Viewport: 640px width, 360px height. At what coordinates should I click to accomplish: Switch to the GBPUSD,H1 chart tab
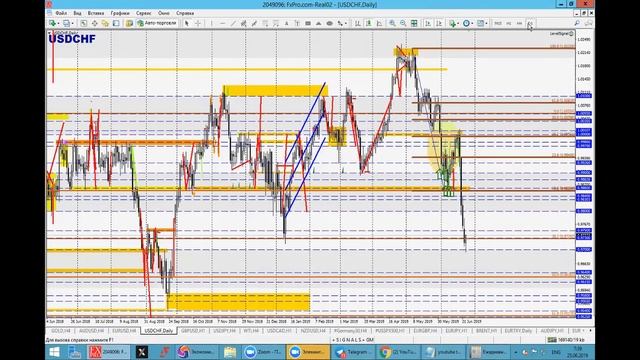coord(193,331)
